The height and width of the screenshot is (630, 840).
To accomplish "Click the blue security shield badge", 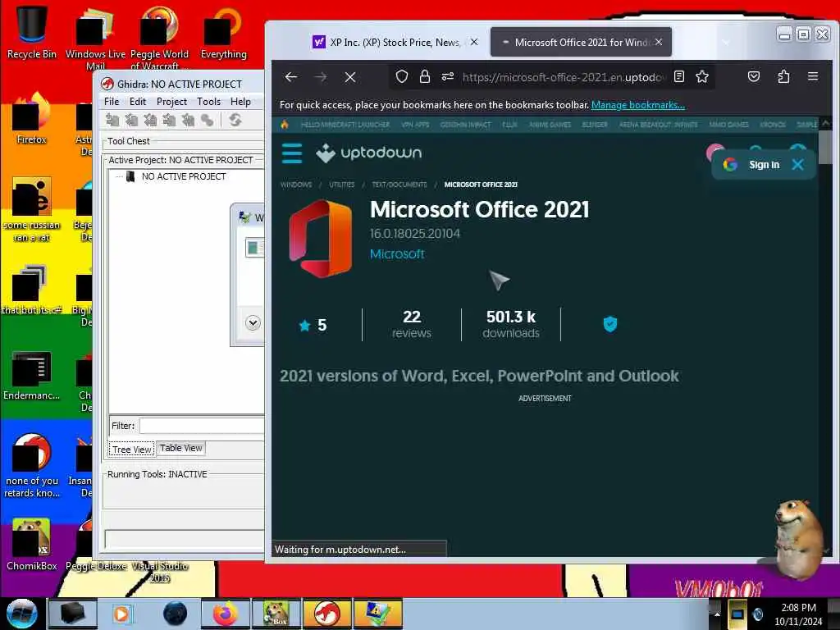I will (x=610, y=324).
